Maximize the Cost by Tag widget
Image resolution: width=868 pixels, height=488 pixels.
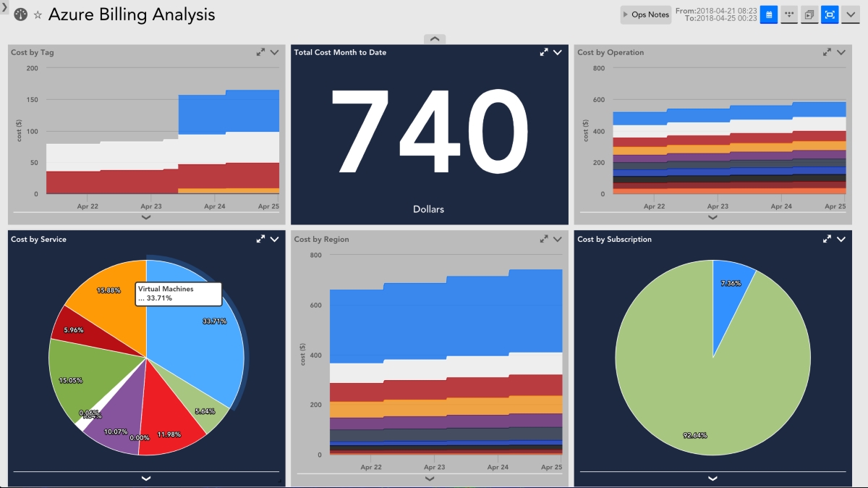coord(260,52)
